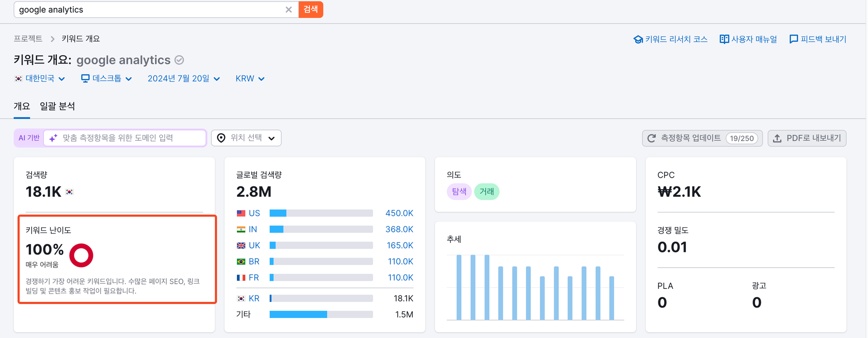This screenshot has width=868, height=338.
Task: Click the 측정항목 업데이트 button
Action: click(702, 138)
